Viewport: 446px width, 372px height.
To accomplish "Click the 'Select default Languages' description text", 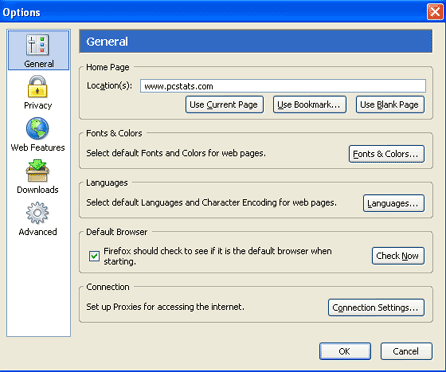I will (211, 203).
